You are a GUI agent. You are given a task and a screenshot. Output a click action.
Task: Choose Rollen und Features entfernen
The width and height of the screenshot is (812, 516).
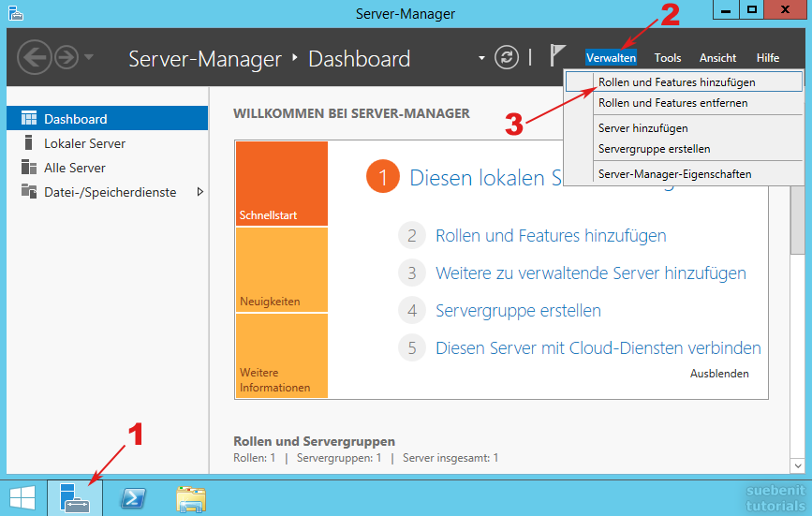coord(684,102)
